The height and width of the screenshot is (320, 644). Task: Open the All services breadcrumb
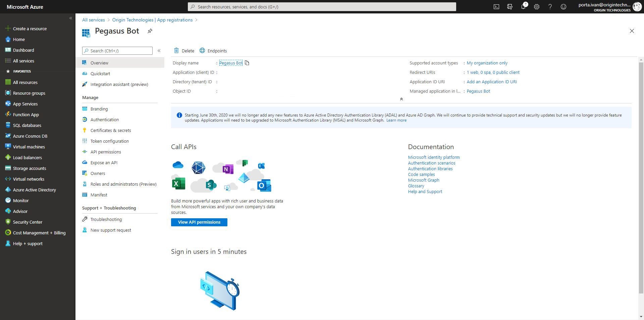point(94,20)
